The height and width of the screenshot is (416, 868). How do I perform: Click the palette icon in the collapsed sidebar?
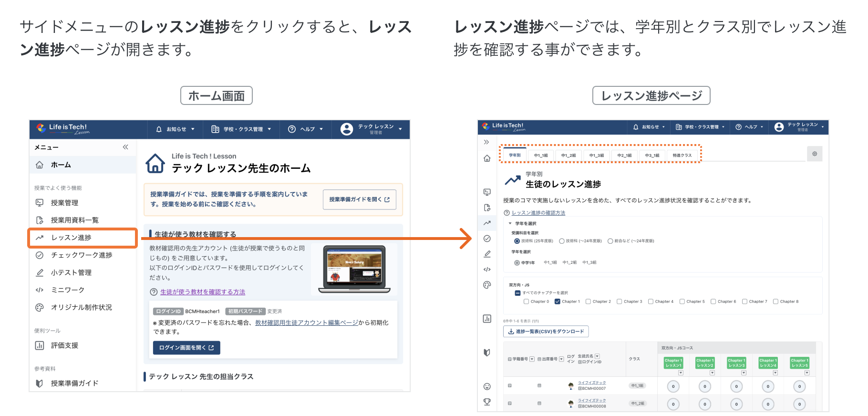pos(487,285)
